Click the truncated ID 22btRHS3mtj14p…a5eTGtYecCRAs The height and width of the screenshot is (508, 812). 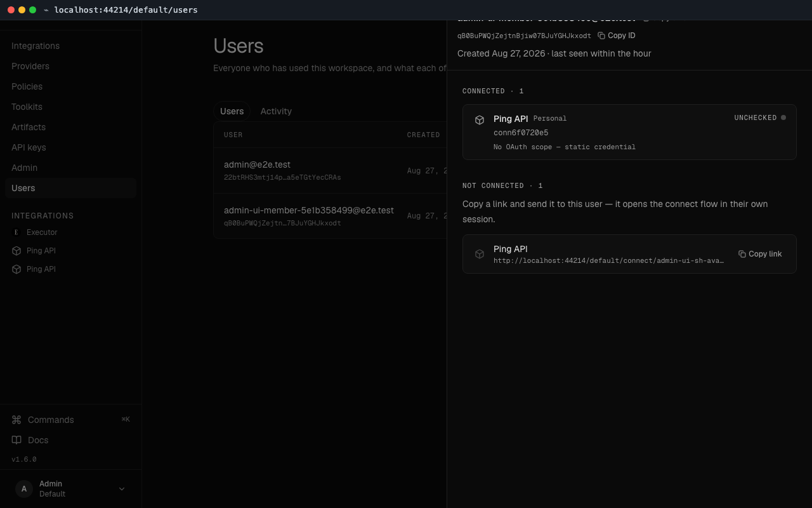pyautogui.click(x=282, y=177)
